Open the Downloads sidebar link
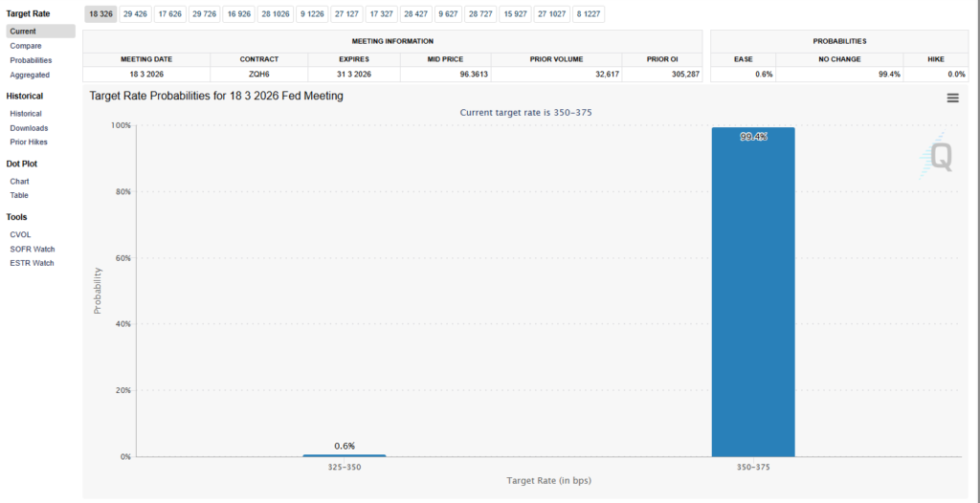980x503 pixels. tap(29, 128)
